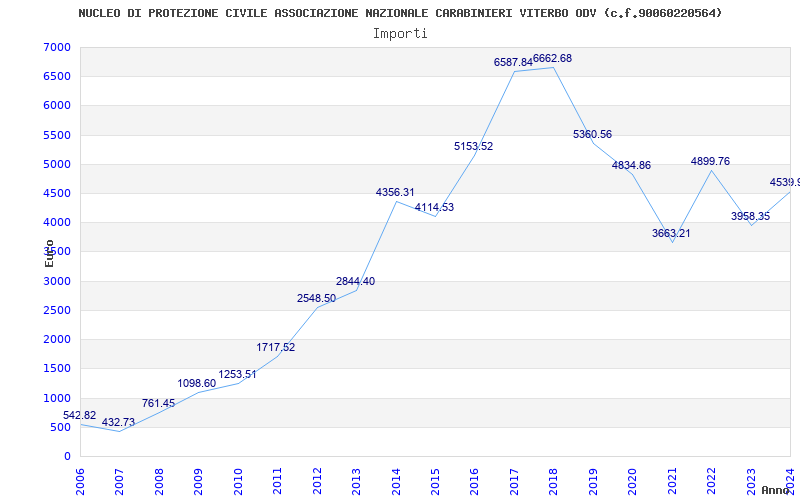
Task: Select the x-axis year 2017
Action: click(x=514, y=482)
